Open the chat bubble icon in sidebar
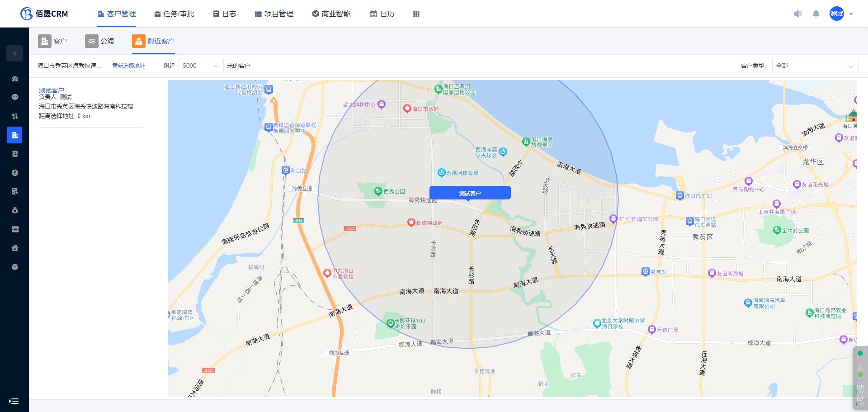The image size is (868, 412). tap(15, 97)
